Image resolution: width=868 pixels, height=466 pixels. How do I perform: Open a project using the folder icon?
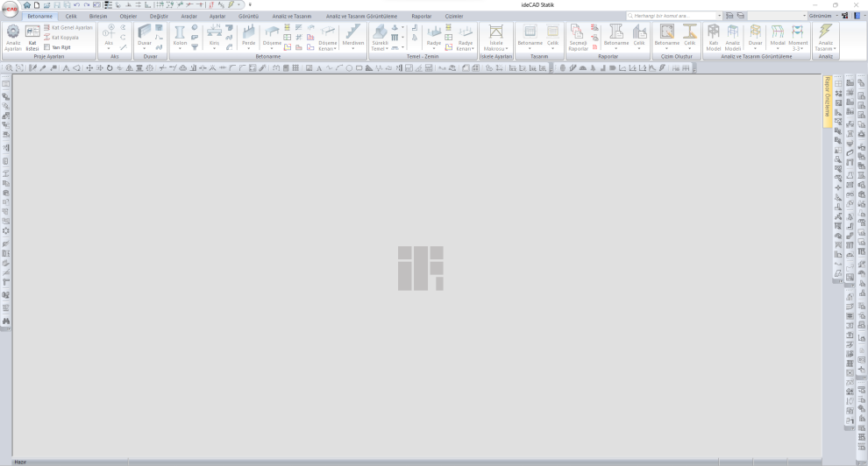[46, 5]
